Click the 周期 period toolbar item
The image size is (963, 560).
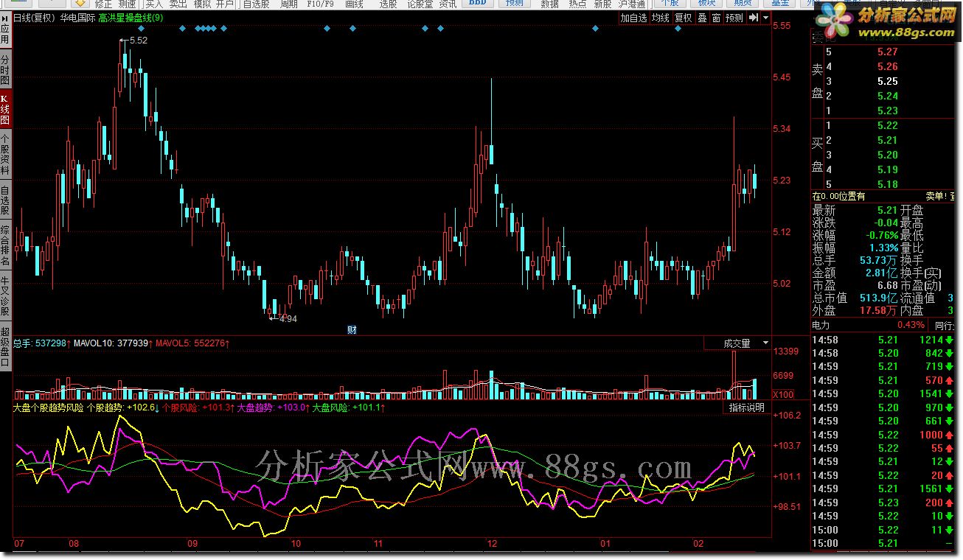click(x=289, y=4)
